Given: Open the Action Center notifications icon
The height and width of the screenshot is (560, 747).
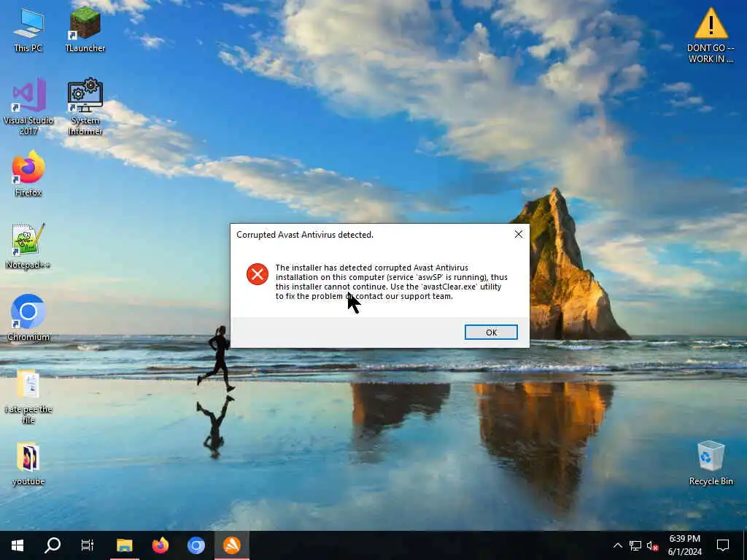Looking at the screenshot, I should coord(723,545).
